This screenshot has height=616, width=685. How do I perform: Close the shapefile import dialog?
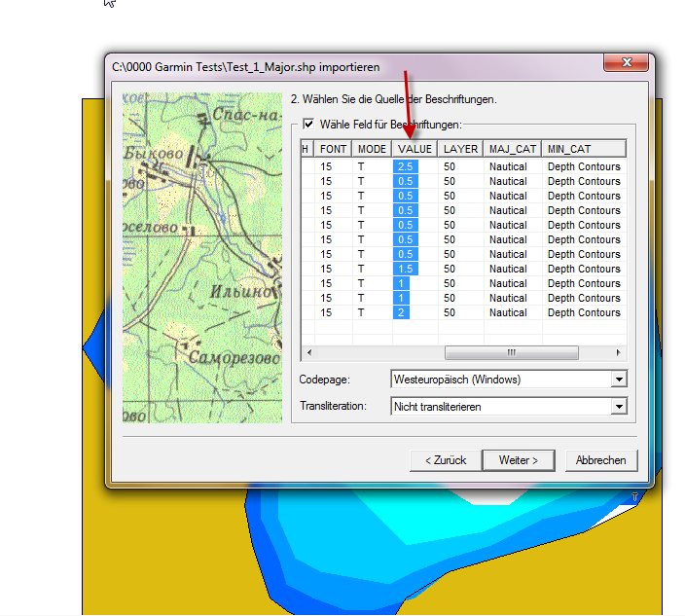[626, 64]
